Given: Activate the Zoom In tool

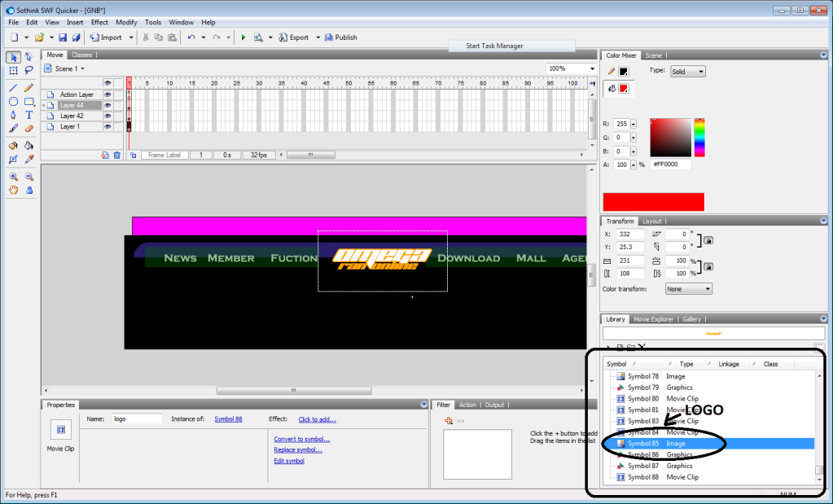Looking at the screenshot, I should tap(13, 177).
